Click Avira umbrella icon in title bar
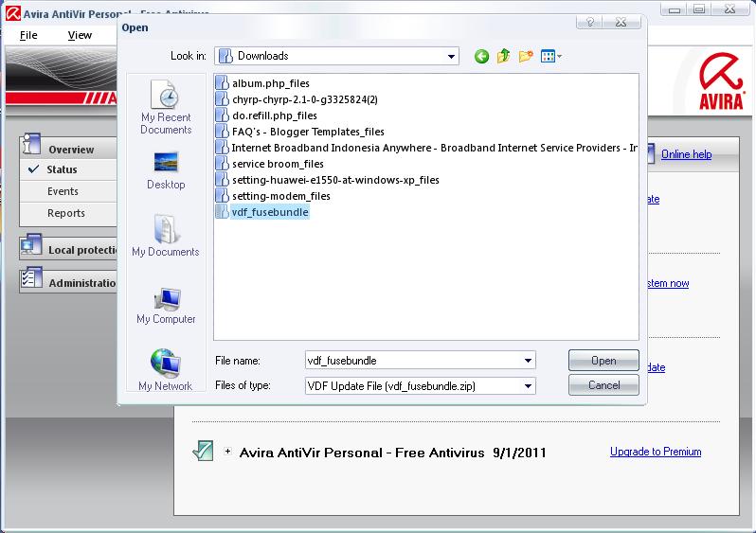The image size is (756, 533). tap(13, 13)
